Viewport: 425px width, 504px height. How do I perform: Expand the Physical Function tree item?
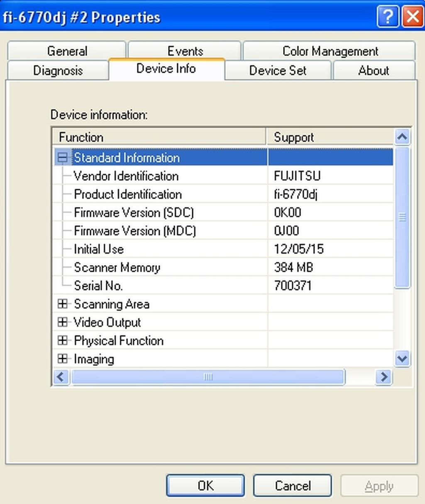click(x=63, y=341)
